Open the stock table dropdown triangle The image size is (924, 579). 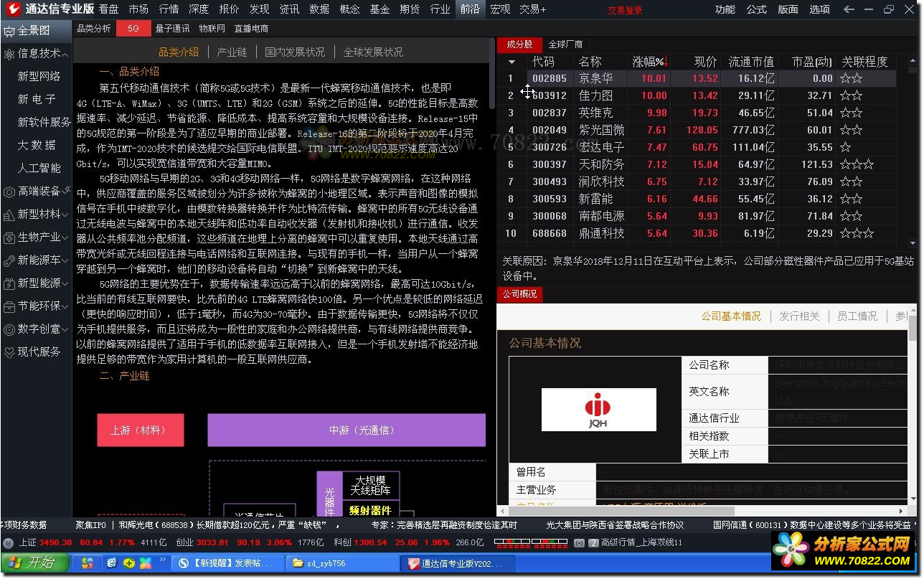tap(511, 62)
